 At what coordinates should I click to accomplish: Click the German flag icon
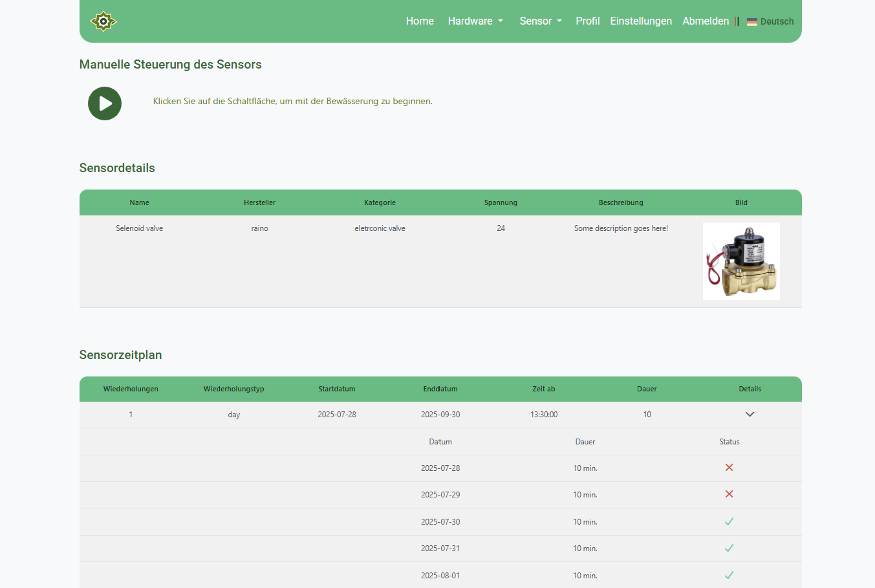751,21
